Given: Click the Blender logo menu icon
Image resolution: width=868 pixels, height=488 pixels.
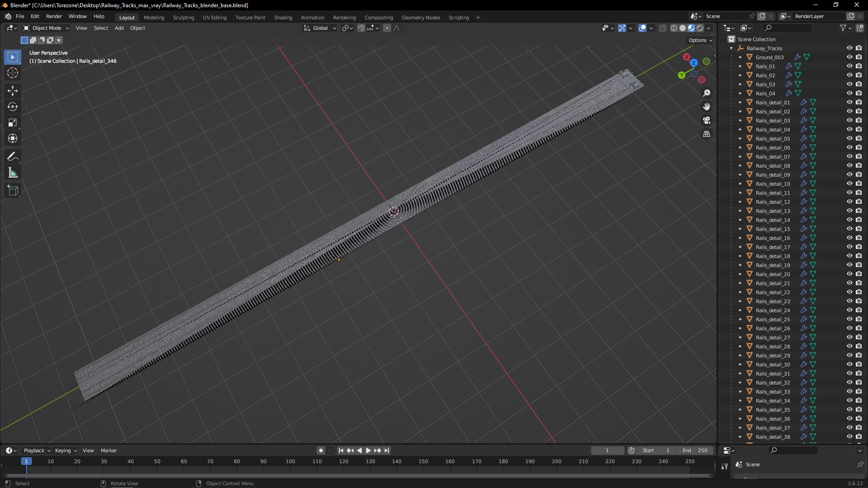Looking at the screenshot, I should click(8, 16).
